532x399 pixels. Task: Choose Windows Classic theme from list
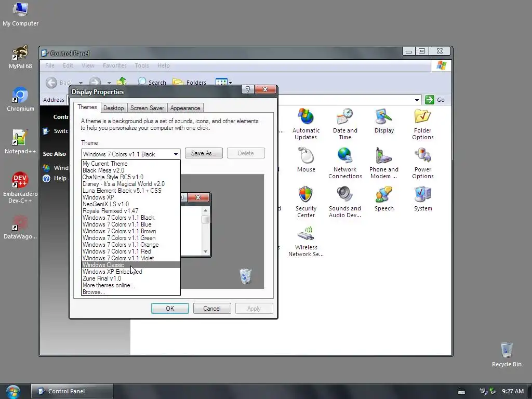pos(131,265)
